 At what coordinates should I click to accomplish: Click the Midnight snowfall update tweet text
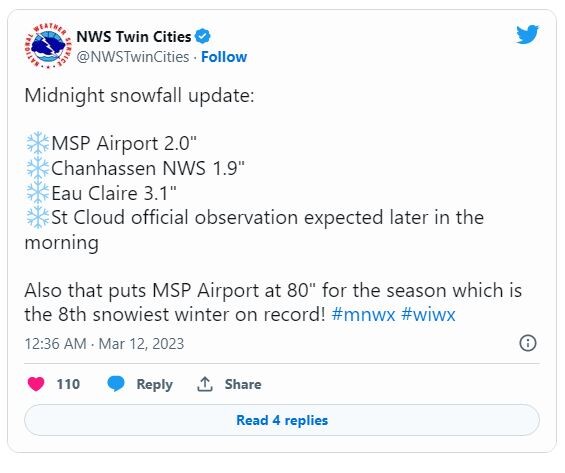pos(139,96)
